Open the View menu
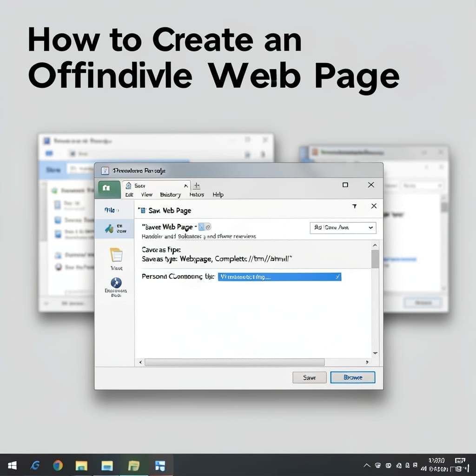 pos(146,195)
